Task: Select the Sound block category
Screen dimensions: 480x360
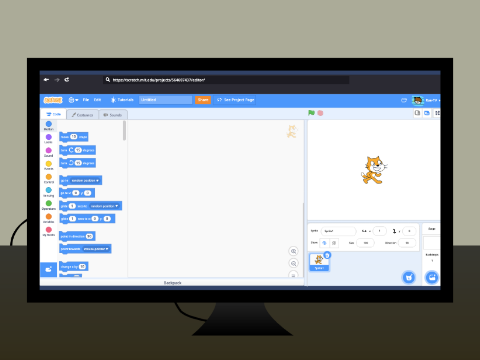Action: (x=49, y=152)
